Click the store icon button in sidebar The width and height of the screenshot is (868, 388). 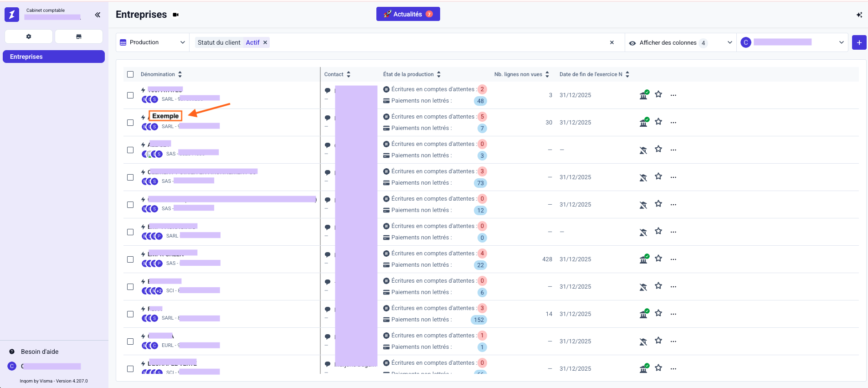pos(79,36)
